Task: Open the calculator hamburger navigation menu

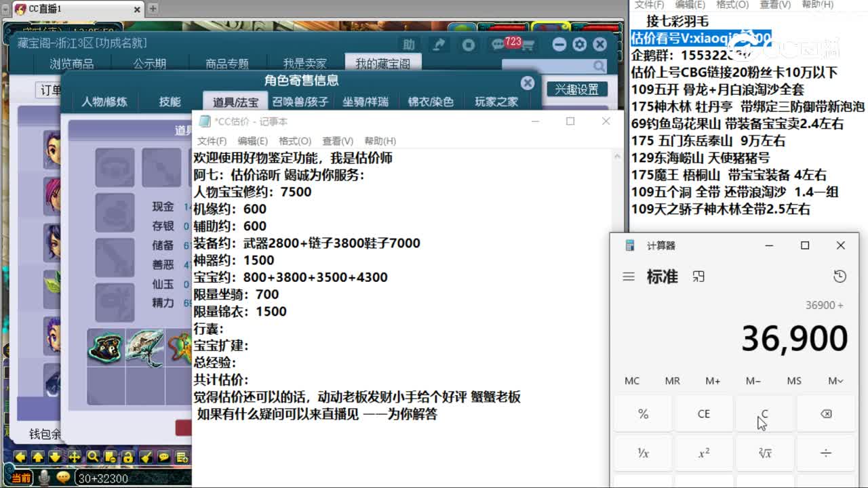Action: [629, 277]
